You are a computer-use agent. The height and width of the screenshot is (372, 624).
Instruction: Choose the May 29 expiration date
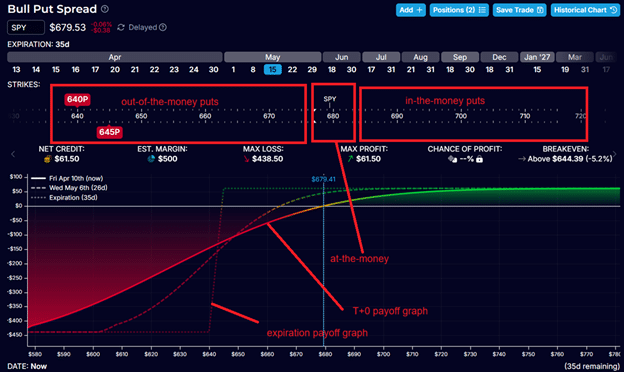(x=312, y=70)
